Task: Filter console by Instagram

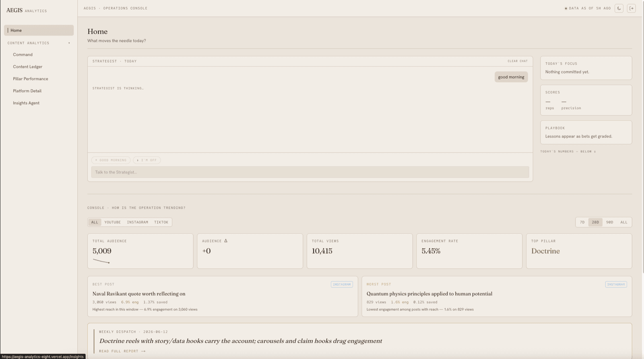Action: (137, 222)
